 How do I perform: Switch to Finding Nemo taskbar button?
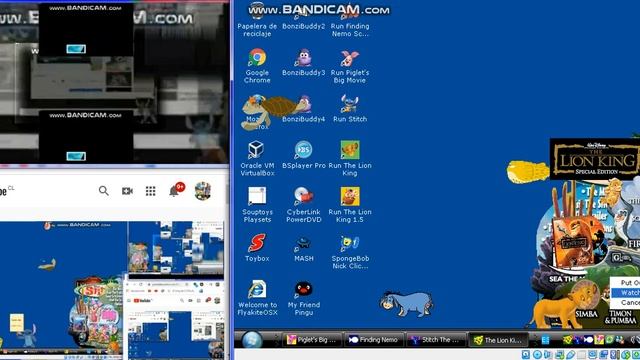(373, 340)
